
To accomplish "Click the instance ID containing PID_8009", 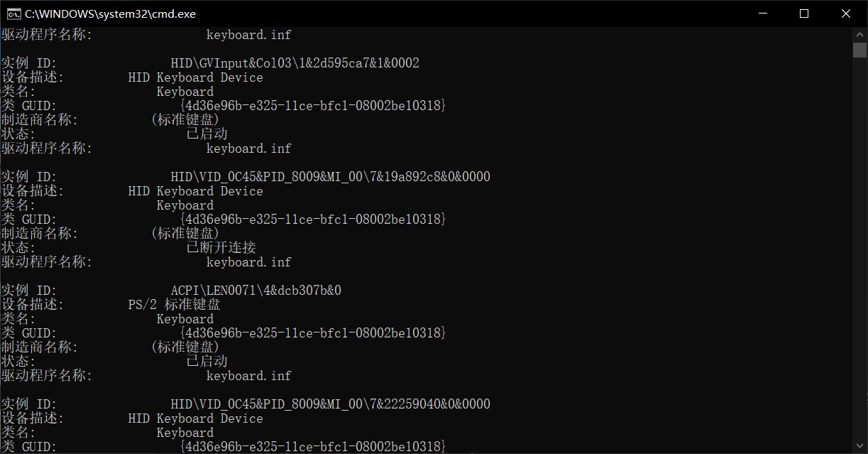I will (x=331, y=176).
